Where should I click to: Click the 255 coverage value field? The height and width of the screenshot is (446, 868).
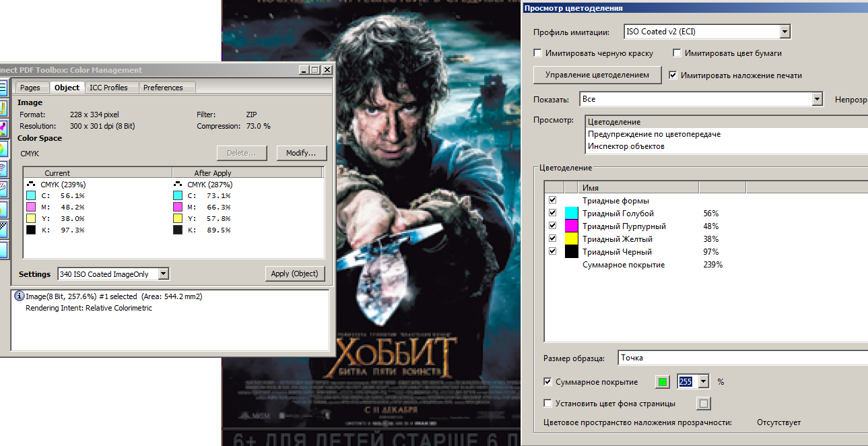click(x=688, y=381)
